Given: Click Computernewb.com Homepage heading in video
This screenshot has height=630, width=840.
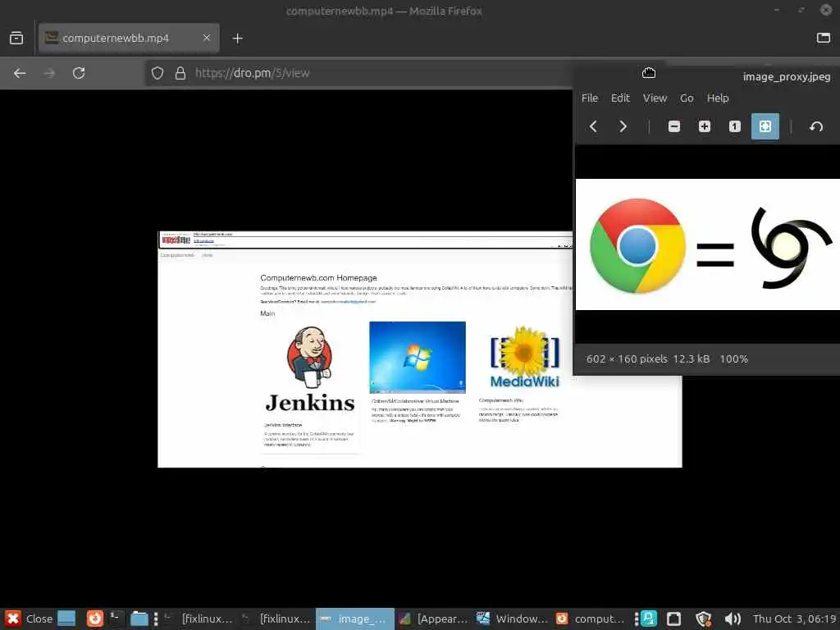Looking at the screenshot, I should (318, 277).
